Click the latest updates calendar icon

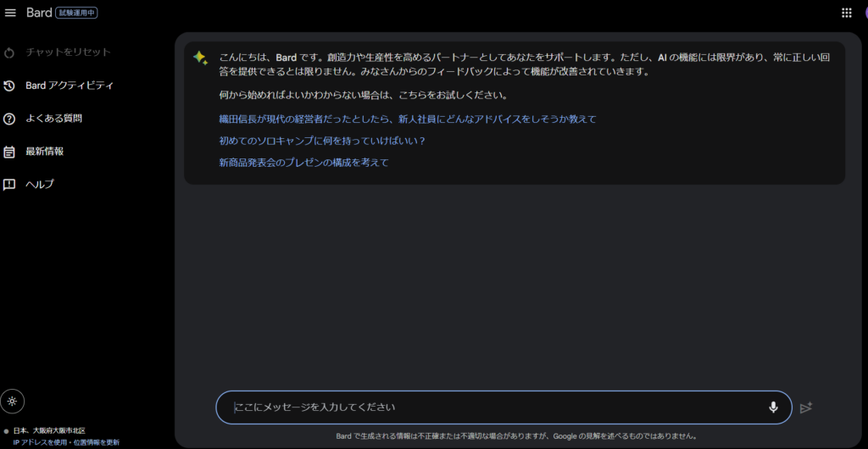coord(9,152)
